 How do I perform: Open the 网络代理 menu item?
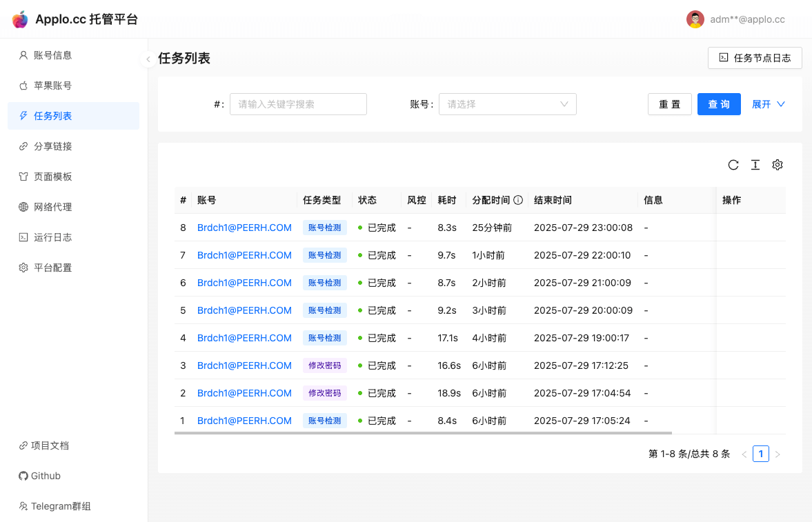click(53, 207)
